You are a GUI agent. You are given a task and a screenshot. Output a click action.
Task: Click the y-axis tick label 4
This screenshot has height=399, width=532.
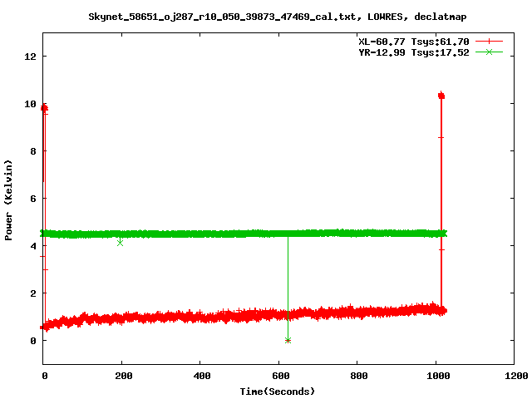33,246
